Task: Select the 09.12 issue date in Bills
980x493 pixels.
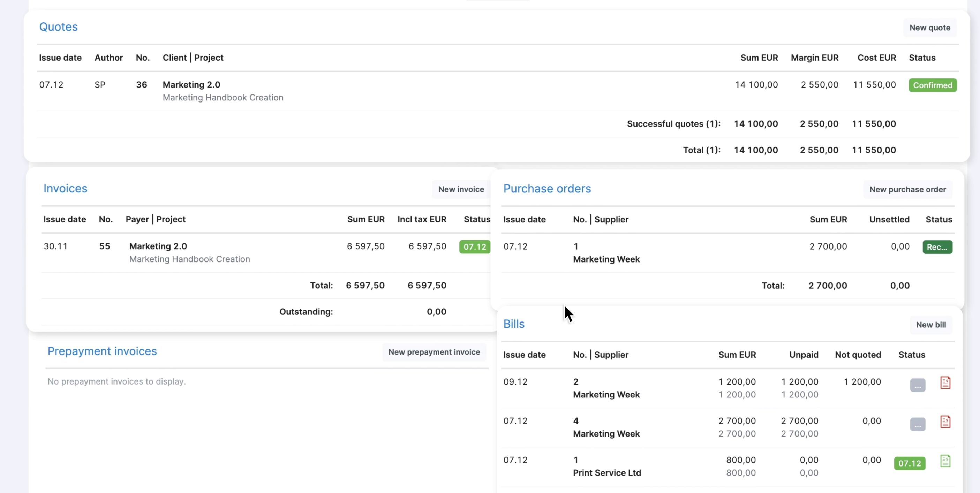Action: tap(515, 382)
